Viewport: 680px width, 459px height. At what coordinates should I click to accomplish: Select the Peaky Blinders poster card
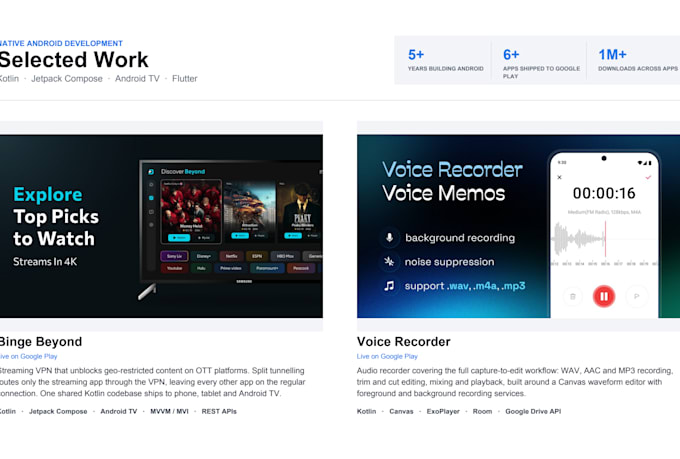tap(300, 211)
